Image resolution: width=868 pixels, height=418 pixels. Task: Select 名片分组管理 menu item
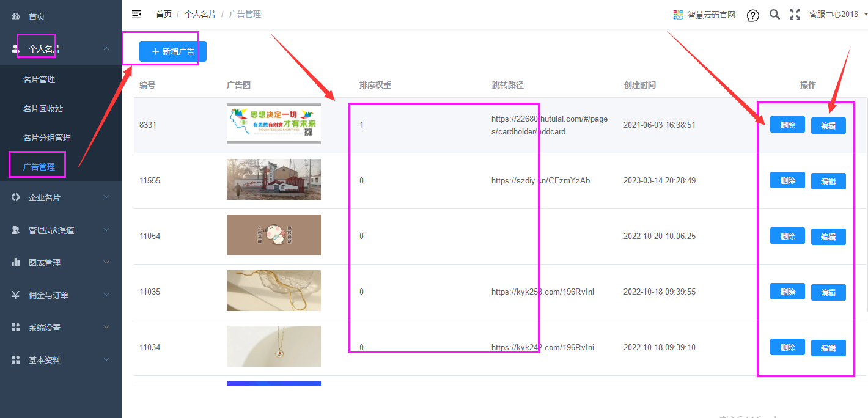pos(47,137)
